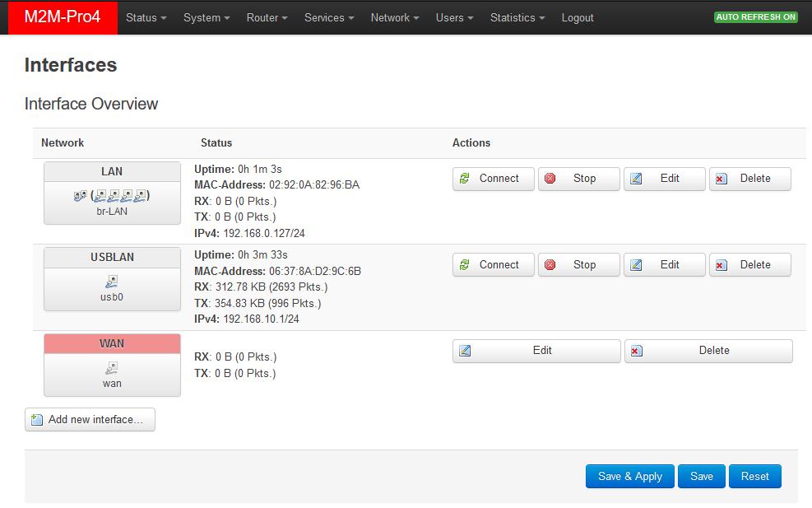Image resolution: width=812 pixels, height=508 pixels.
Task: Expand the Statistics menu
Action: point(517,17)
